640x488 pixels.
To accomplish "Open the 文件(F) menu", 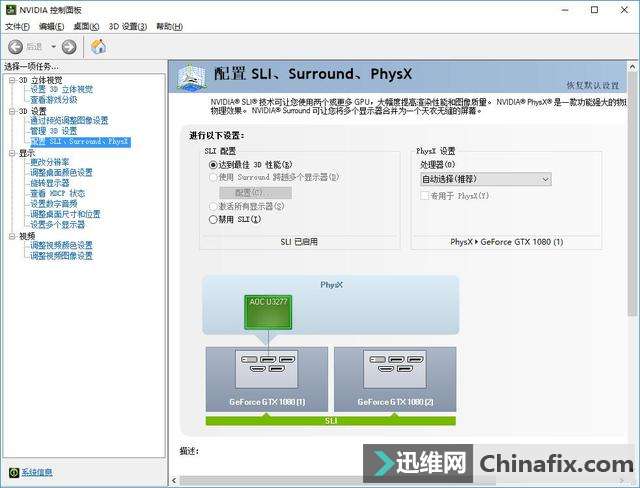I will point(17,27).
